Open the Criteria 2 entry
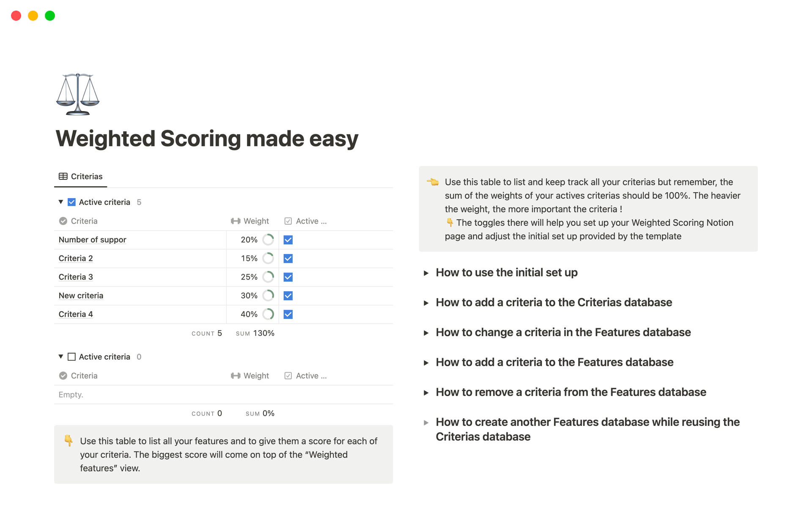Screen dimensions: 812x508 click(76, 258)
